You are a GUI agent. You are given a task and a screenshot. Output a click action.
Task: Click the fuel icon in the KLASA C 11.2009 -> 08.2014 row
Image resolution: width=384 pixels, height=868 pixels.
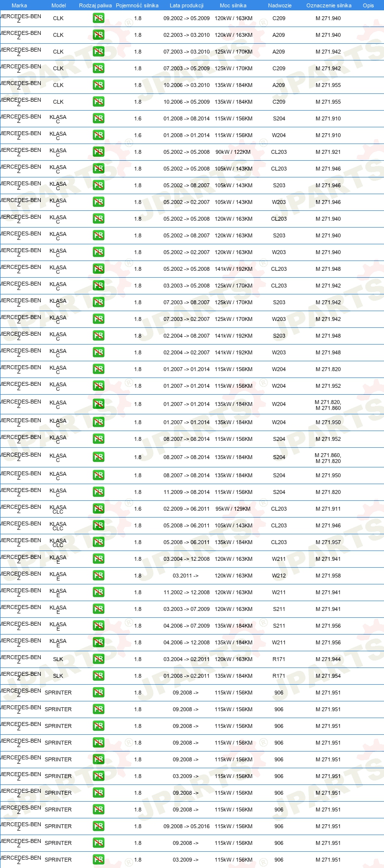pyautogui.click(x=99, y=492)
